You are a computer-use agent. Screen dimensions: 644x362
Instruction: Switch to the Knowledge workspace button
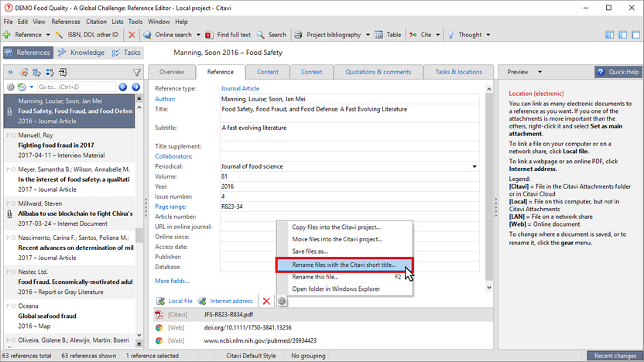tap(81, 53)
